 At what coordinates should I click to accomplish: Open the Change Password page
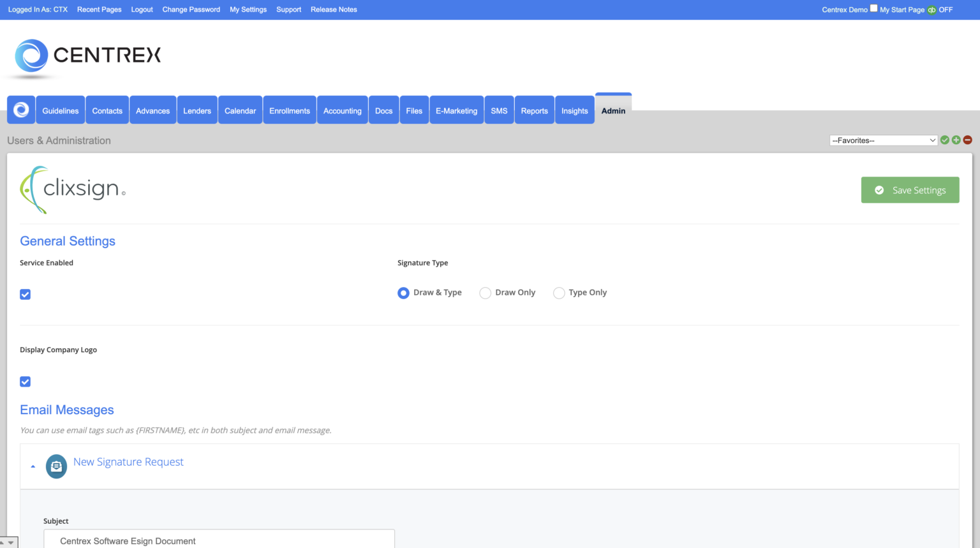click(191, 10)
